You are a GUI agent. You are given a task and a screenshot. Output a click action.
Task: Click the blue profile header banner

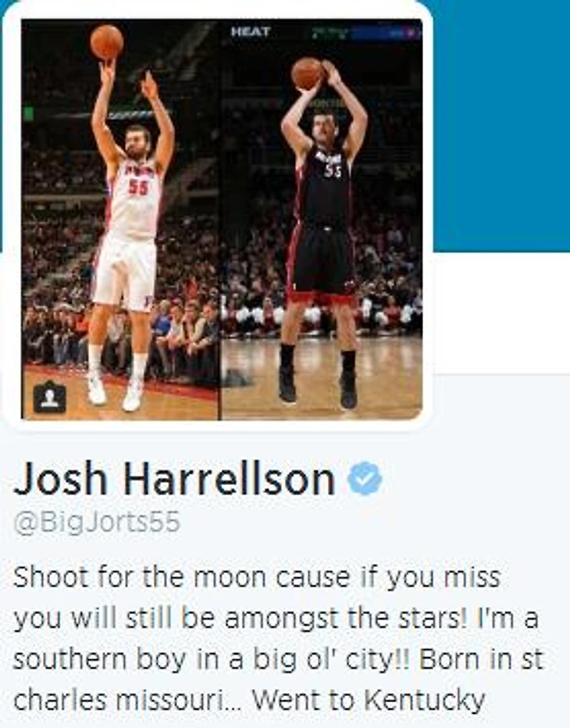(501, 125)
